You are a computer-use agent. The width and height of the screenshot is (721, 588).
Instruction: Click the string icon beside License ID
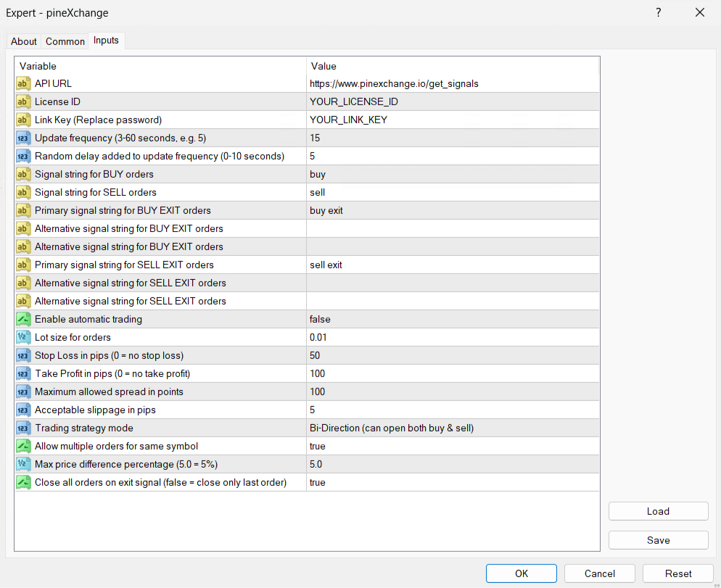23,102
